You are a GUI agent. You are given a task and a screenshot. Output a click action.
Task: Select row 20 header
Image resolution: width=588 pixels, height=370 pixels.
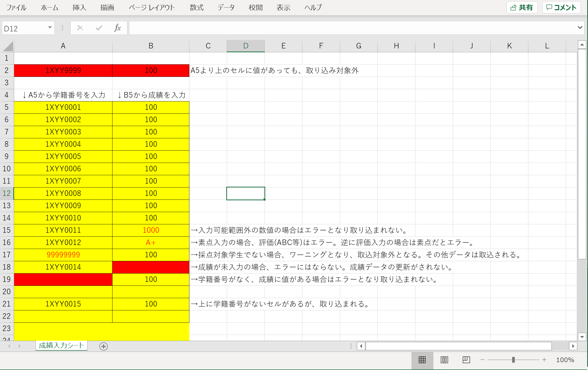[x=7, y=292]
